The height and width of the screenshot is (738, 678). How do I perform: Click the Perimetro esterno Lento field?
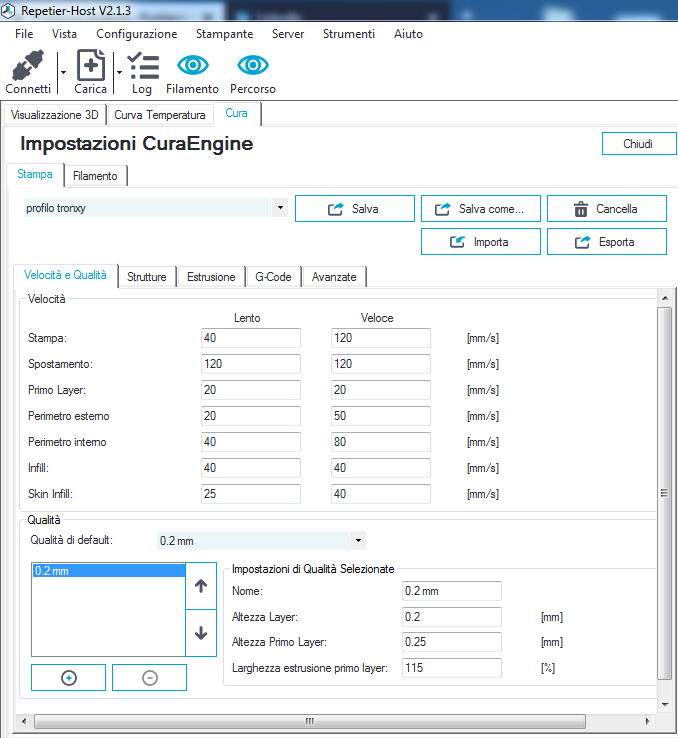(x=251, y=416)
